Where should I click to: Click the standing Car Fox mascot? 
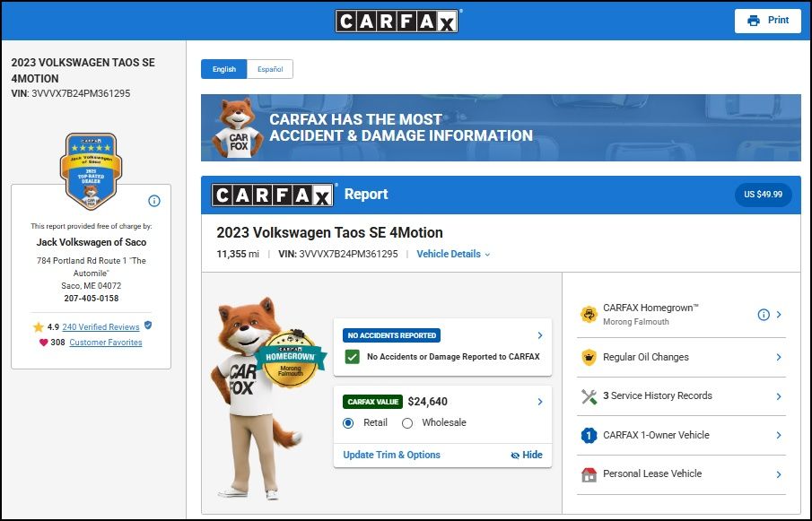click(254, 398)
